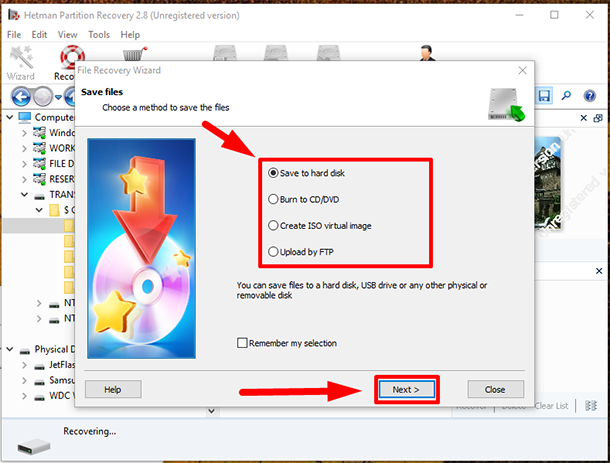610x463 pixels.
Task: Expand the Samsung disk node
Action: (x=24, y=381)
